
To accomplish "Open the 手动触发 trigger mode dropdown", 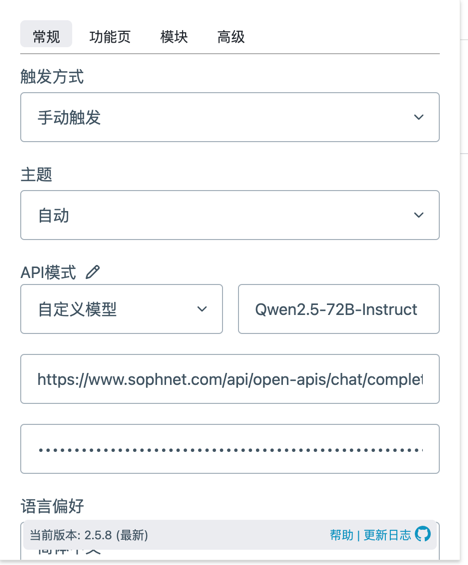I will tap(230, 117).
